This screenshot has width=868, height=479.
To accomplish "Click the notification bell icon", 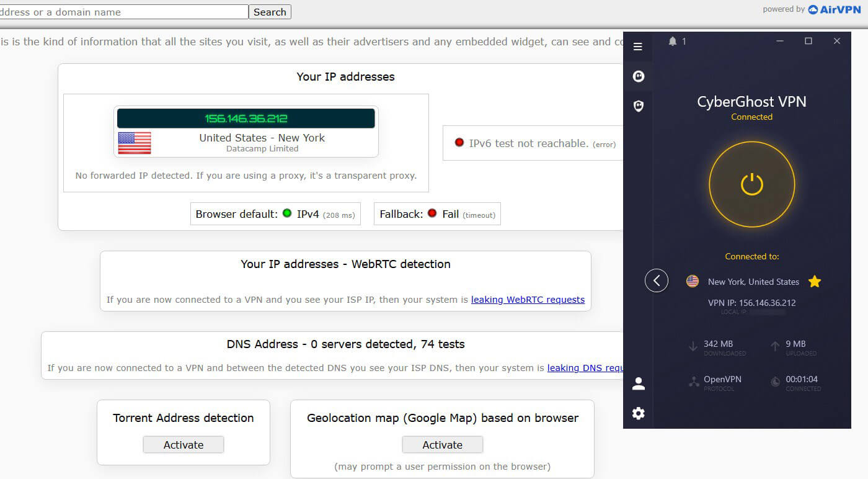I will coord(672,42).
